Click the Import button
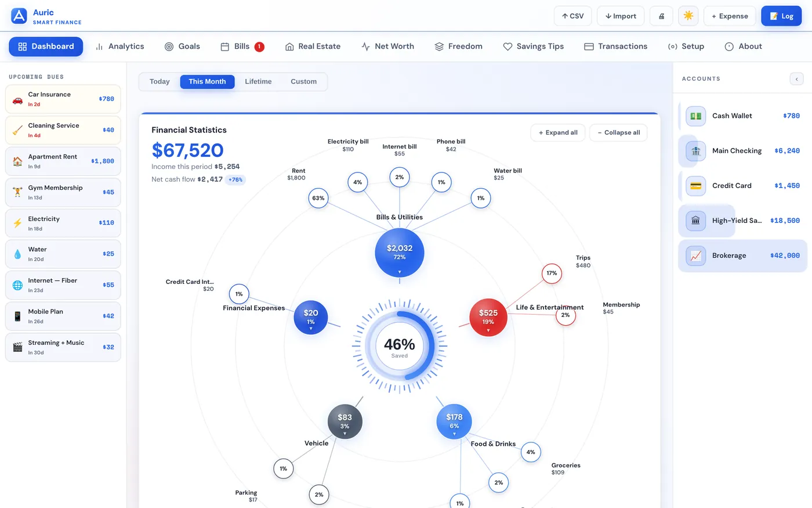Screen dimensions: 812x508 point(621,16)
